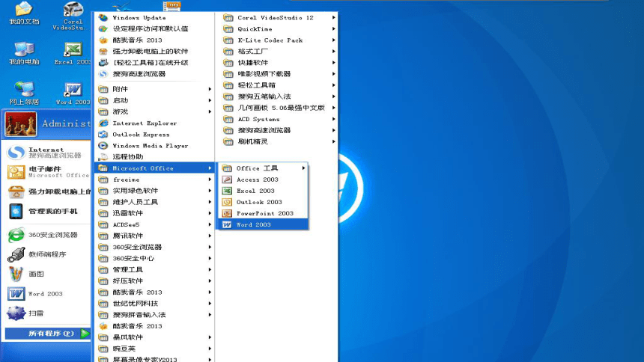Click the Access 2003 key icon
This screenshot has height=362, width=644.
[x=227, y=180]
